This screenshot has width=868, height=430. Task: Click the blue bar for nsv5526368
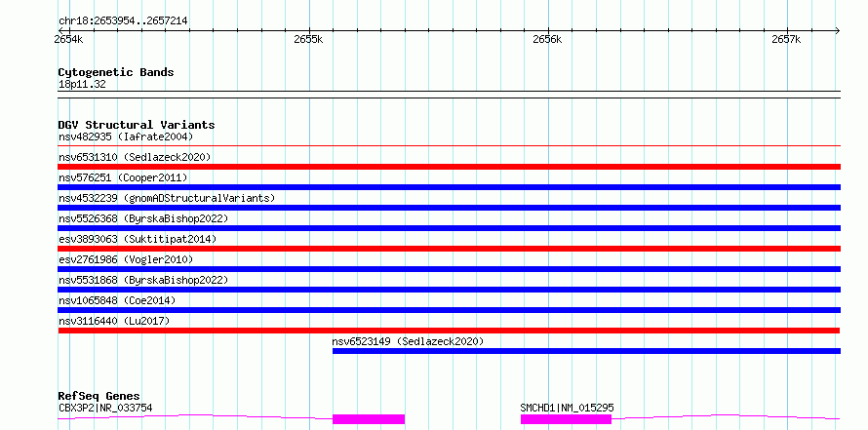pos(449,228)
